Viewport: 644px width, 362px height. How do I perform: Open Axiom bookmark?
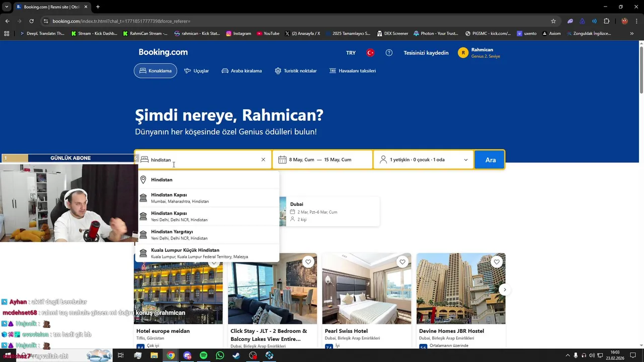pos(551,34)
